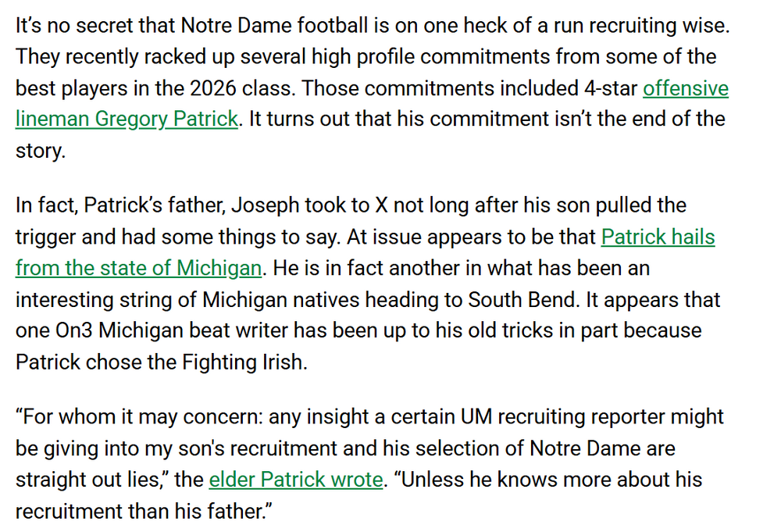Follow the 'Patrick hails from the state of Michigan' link
This screenshot has height=532, width=781.
(x=658, y=237)
